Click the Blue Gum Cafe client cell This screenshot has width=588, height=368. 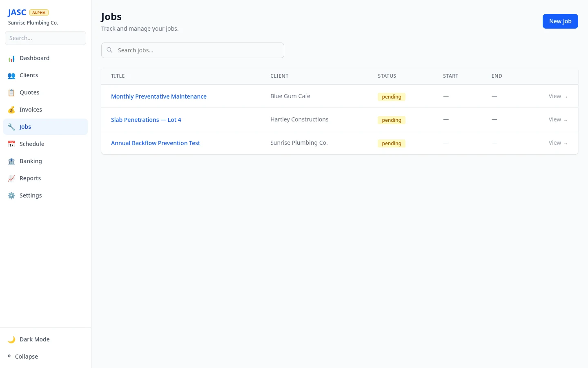coord(290,96)
